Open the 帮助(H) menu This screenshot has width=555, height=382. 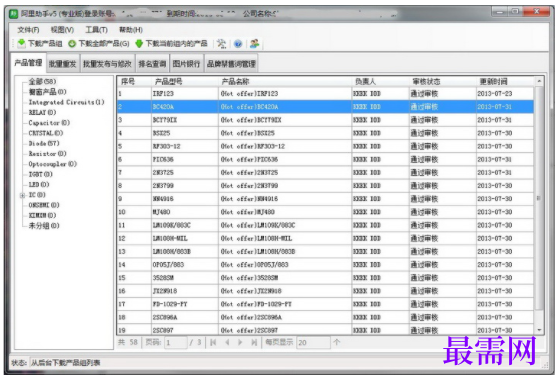[x=131, y=30]
